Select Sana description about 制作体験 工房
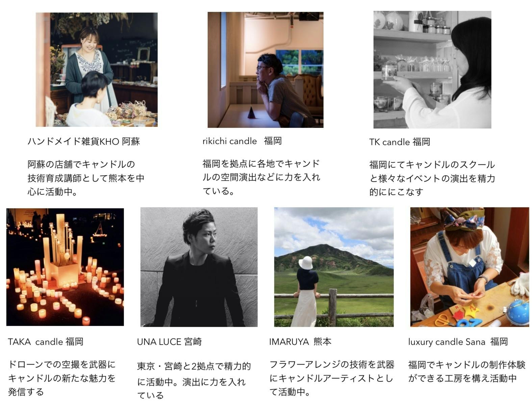This screenshot has width=532, height=406. pyautogui.click(x=467, y=372)
